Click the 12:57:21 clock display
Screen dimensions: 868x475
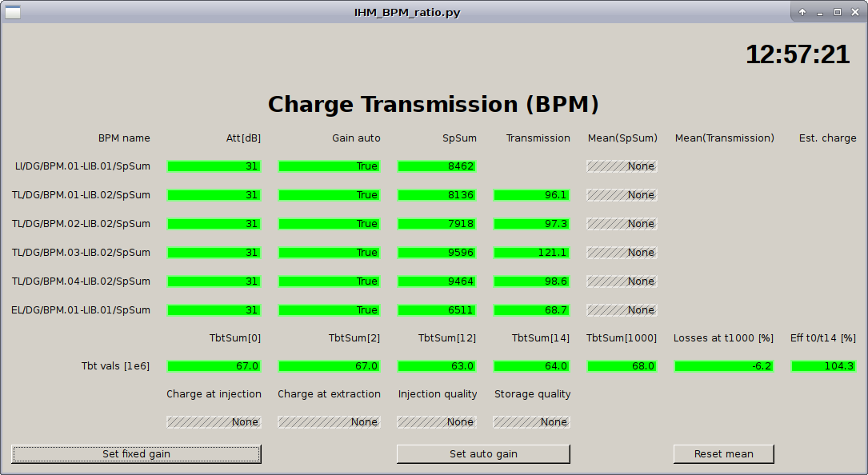(x=797, y=54)
